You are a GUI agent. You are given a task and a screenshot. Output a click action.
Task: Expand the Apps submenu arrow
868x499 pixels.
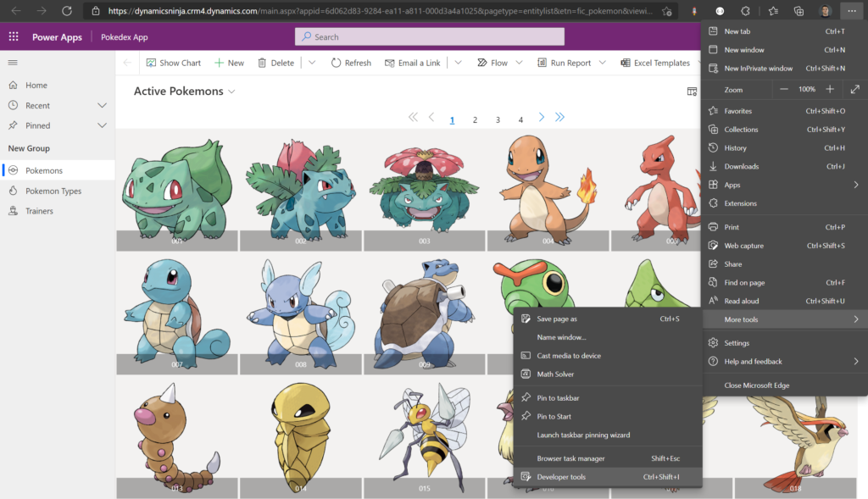856,185
